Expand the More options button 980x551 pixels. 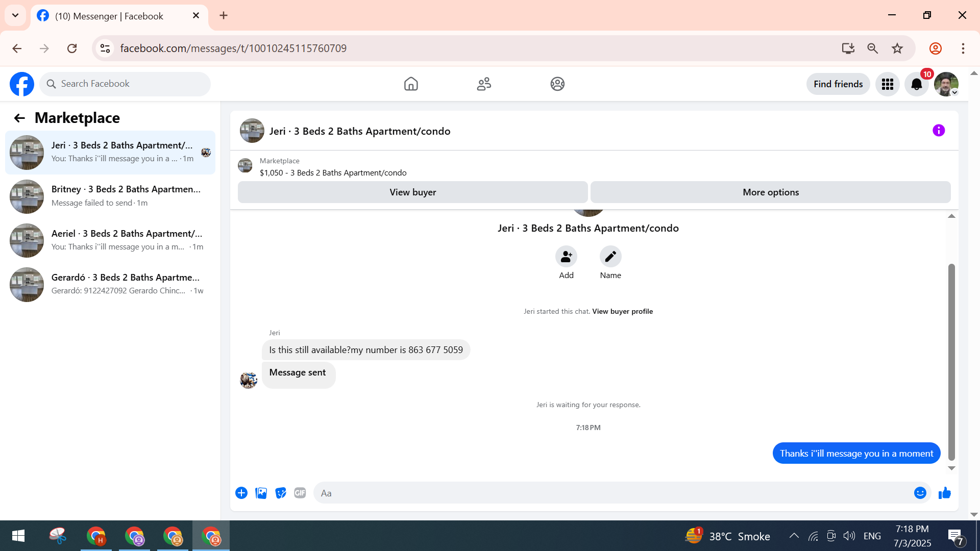(770, 192)
